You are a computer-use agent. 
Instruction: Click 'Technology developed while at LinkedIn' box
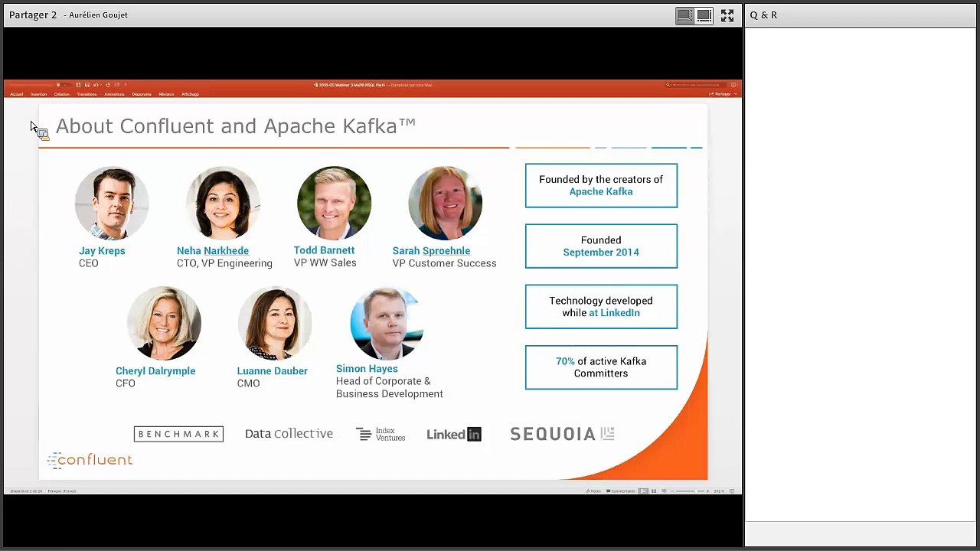point(601,307)
